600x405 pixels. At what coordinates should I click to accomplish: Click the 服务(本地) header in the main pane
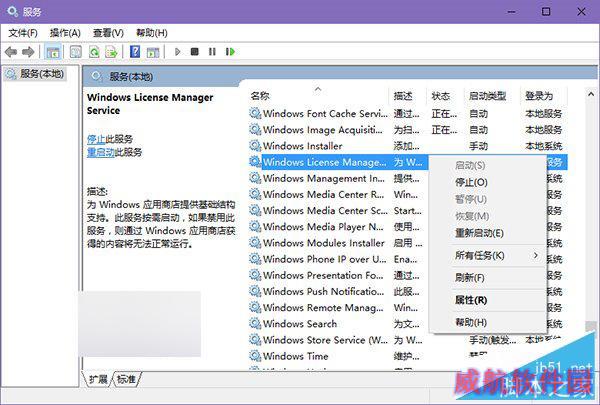point(131,77)
